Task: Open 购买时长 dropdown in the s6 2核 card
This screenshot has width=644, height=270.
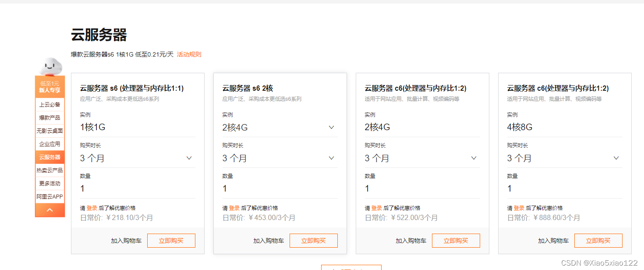Action: tap(280, 158)
